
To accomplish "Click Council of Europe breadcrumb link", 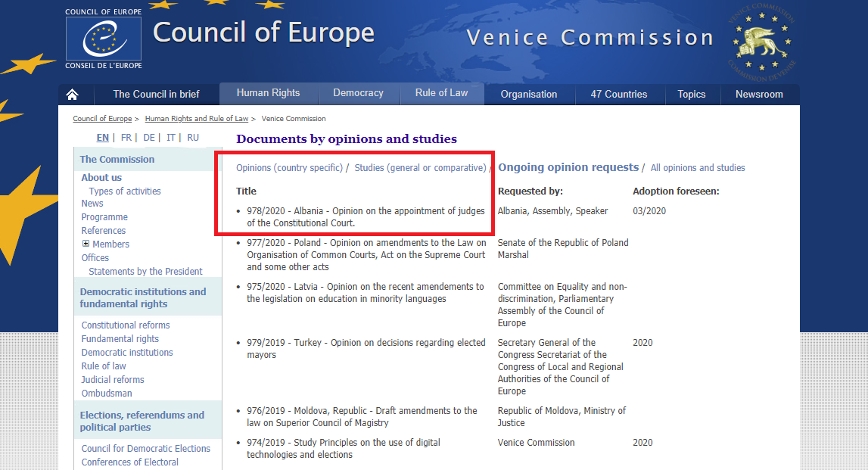I will coord(102,119).
